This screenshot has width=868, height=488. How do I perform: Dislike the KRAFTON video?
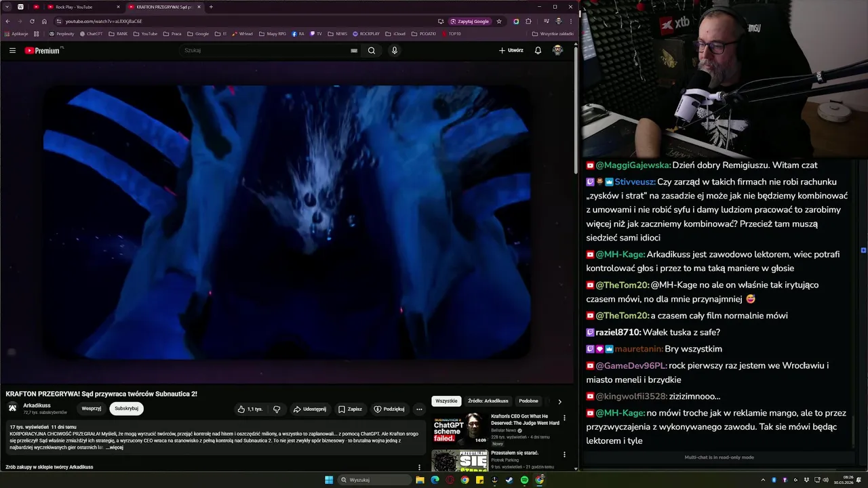point(277,409)
